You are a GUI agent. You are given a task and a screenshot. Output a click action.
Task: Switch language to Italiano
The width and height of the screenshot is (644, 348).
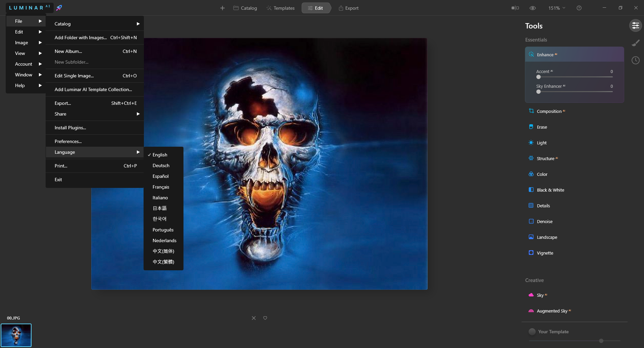point(163,198)
